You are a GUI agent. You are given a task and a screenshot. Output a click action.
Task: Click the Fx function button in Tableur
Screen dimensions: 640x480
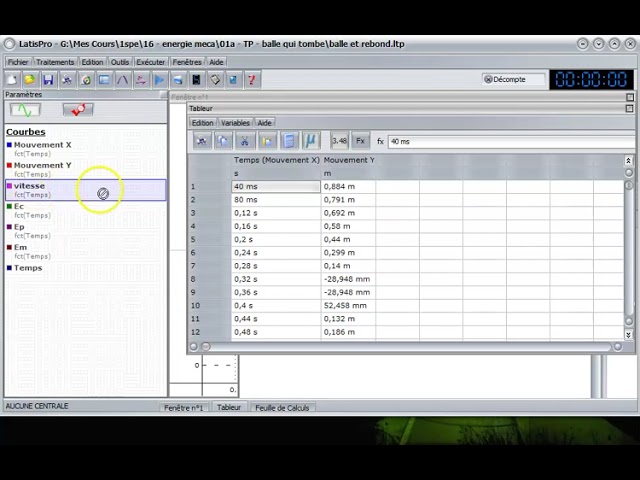360,141
